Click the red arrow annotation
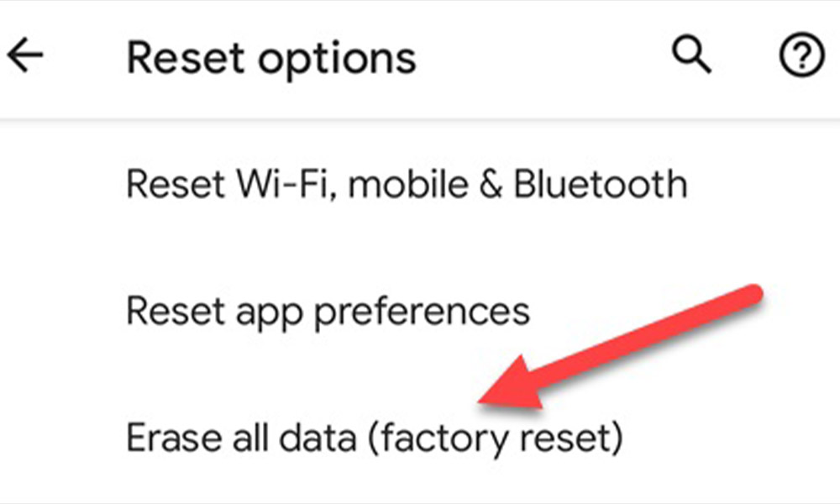The image size is (840, 504). 622,349
